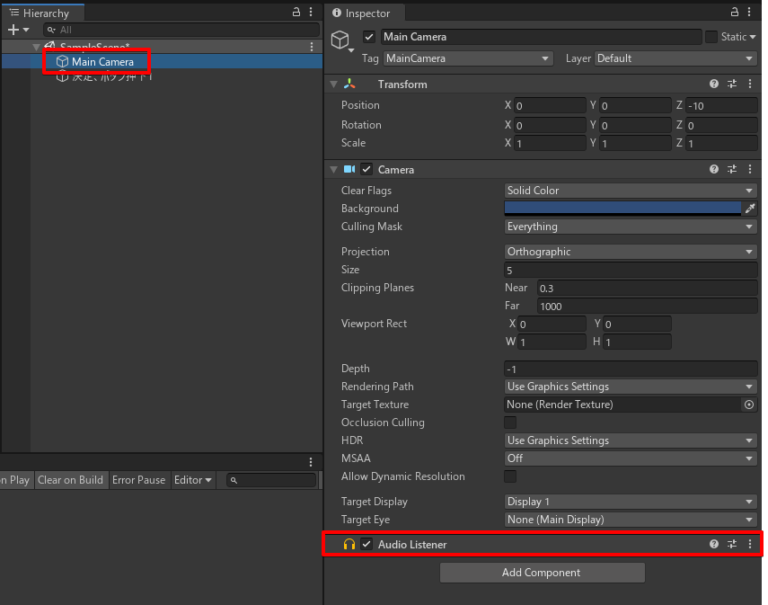Collapse the SampleScene tree arrow
The height and width of the screenshot is (605, 768).
coord(36,47)
